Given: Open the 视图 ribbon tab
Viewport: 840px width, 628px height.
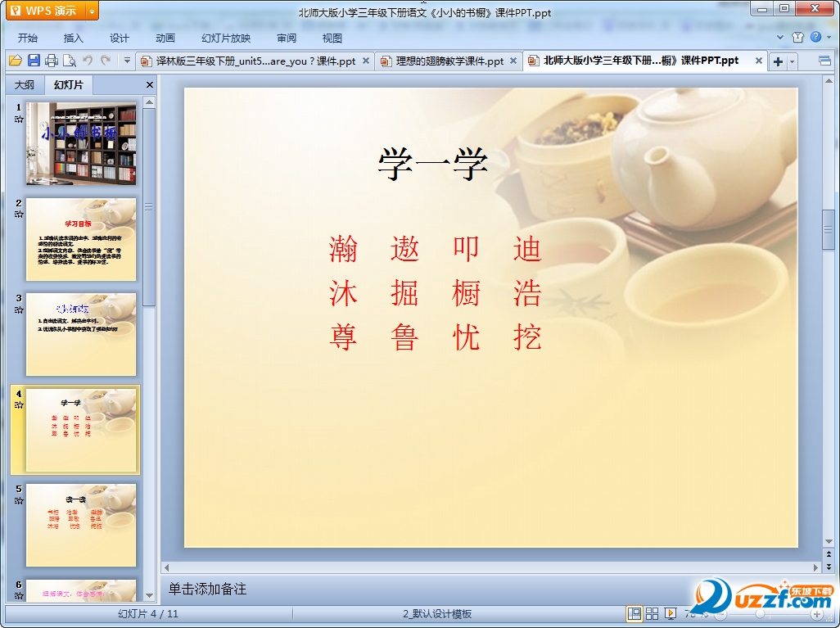Looking at the screenshot, I should coord(332,38).
